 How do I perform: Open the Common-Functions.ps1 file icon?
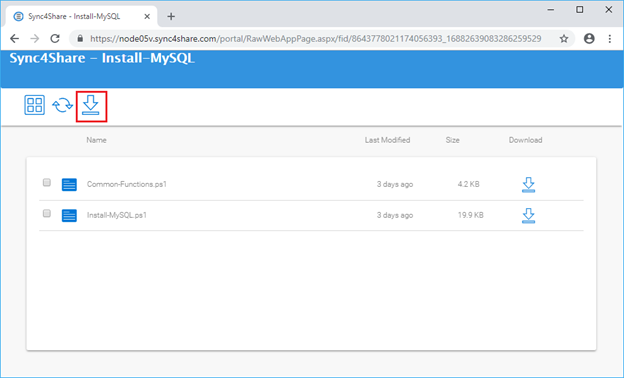tap(69, 185)
